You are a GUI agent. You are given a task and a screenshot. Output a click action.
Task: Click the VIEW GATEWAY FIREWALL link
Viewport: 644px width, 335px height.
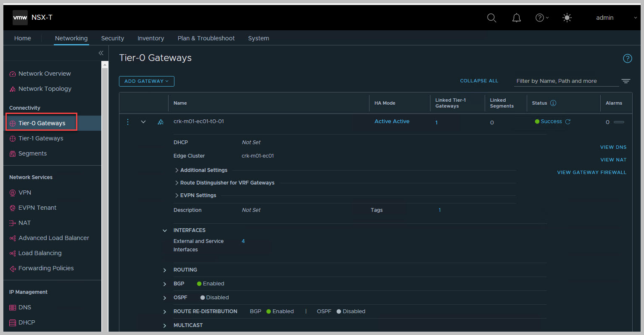591,172
